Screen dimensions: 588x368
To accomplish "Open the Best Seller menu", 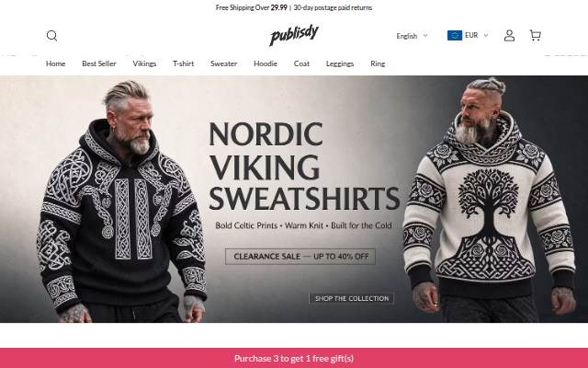I will pyautogui.click(x=99, y=63).
